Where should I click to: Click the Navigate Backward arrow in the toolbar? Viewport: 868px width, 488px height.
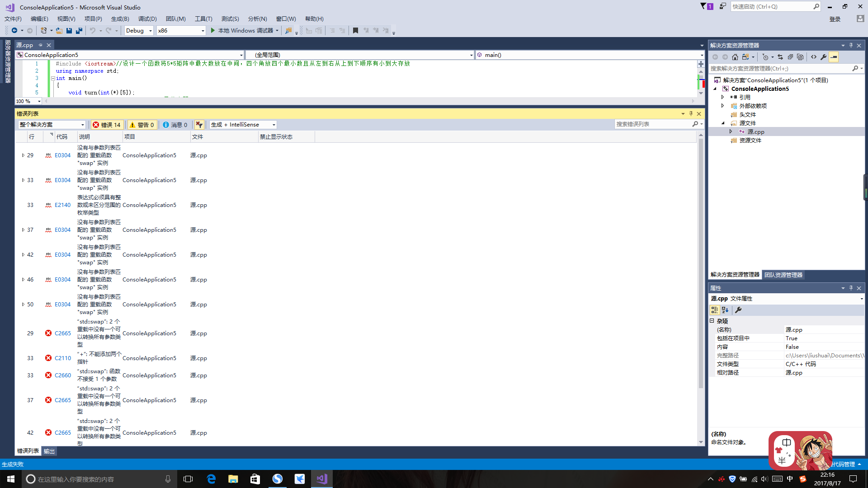(14, 31)
